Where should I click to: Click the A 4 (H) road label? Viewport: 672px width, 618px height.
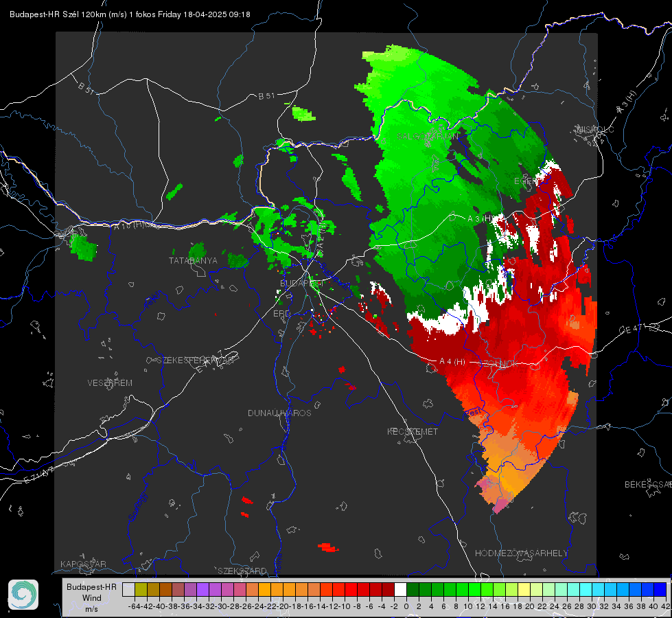point(452,362)
